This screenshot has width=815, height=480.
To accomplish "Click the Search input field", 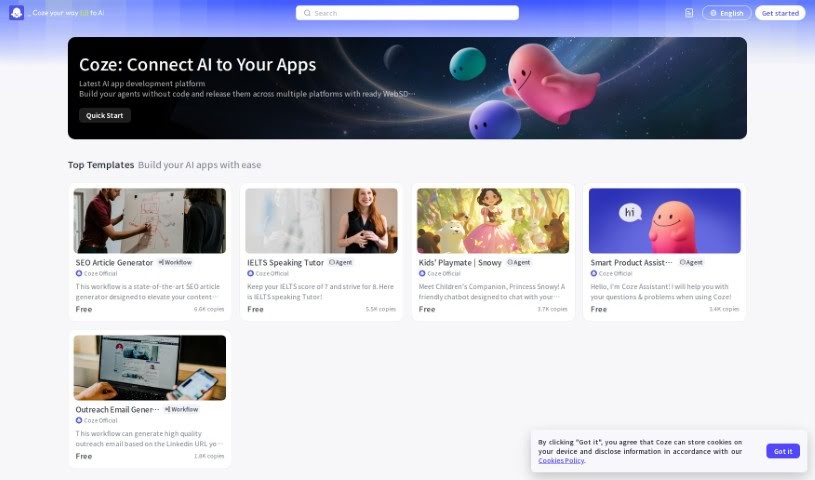I will point(407,13).
